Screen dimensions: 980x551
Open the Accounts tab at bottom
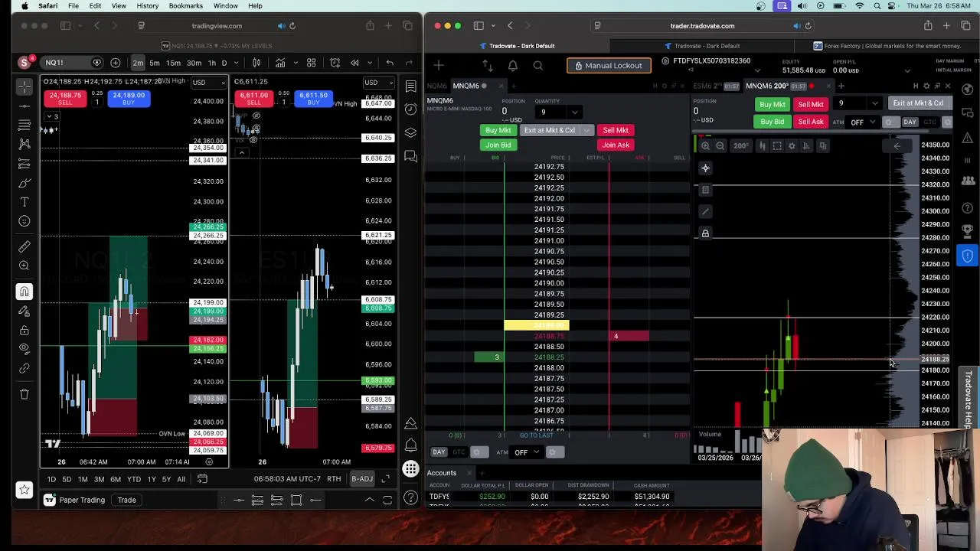pos(442,473)
